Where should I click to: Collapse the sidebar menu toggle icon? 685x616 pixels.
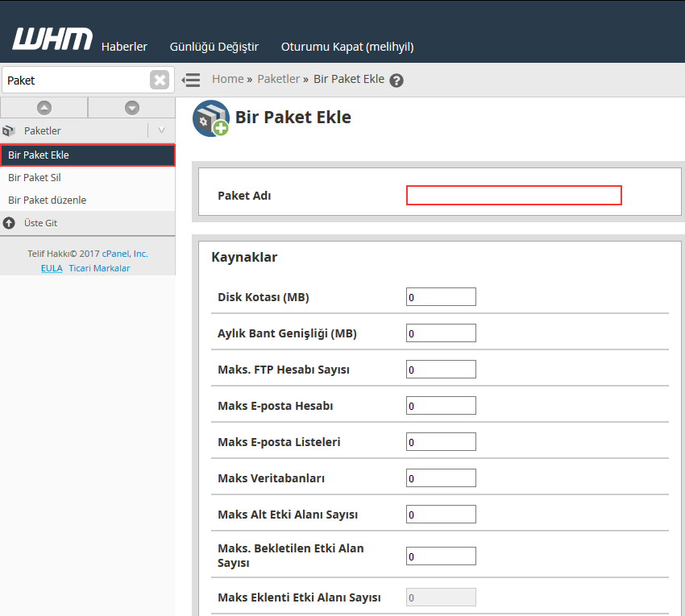(191, 80)
